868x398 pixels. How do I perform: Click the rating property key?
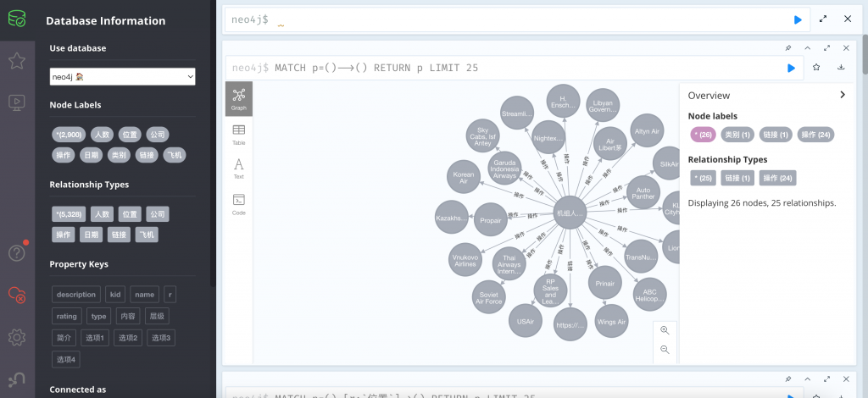(x=66, y=316)
